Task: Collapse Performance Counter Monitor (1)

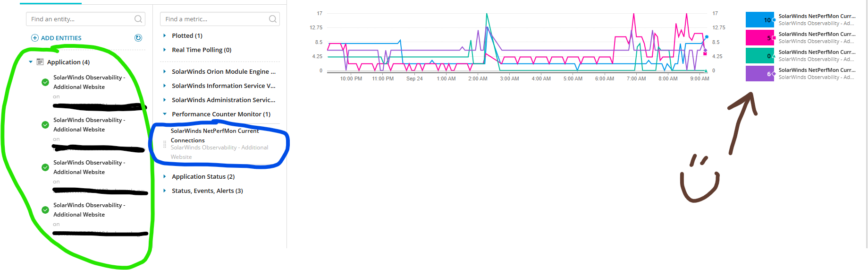Action: (164, 114)
